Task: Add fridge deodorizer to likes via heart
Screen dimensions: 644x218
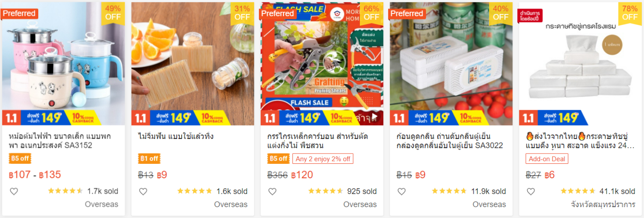Action: point(402,191)
